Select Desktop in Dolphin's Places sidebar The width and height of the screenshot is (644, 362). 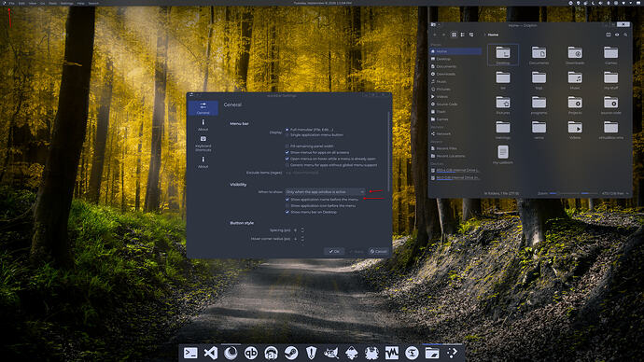point(455,59)
